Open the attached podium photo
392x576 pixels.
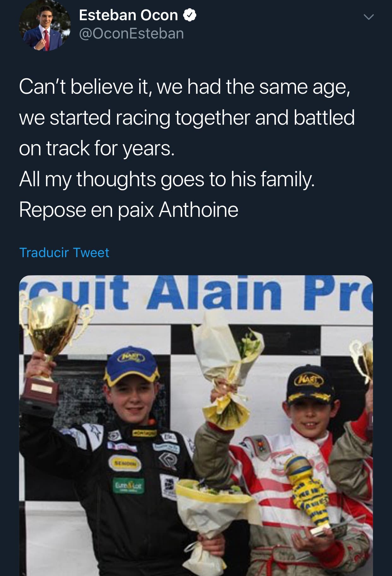[196, 425]
